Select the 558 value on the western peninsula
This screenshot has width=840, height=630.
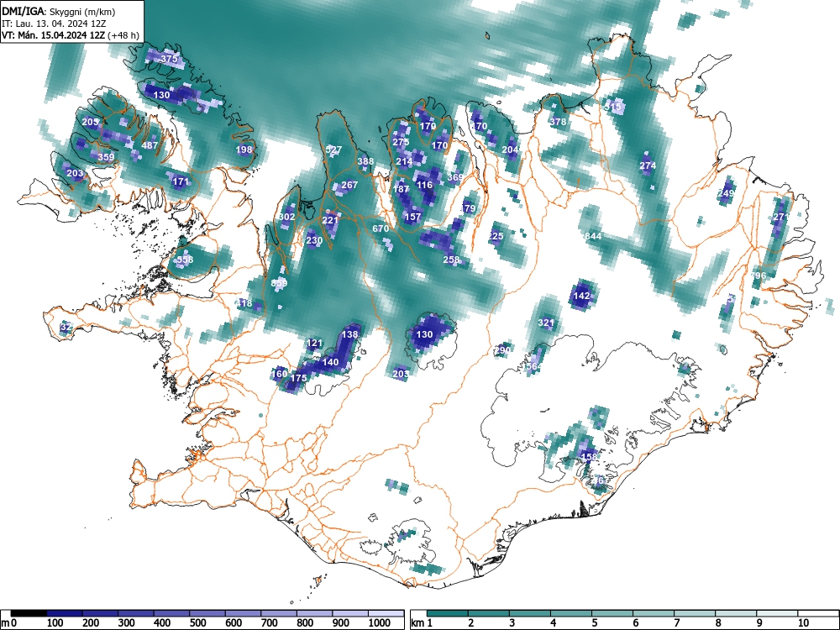[x=184, y=260]
